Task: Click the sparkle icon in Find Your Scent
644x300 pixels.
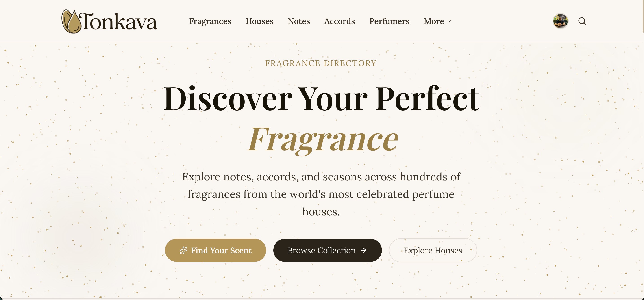Action: click(183, 250)
